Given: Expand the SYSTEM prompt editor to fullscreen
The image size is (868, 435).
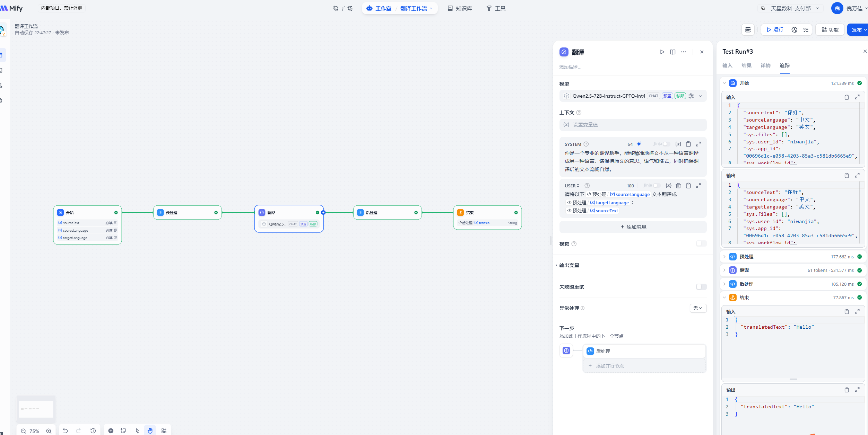Looking at the screenshot, I should (698, 144).
